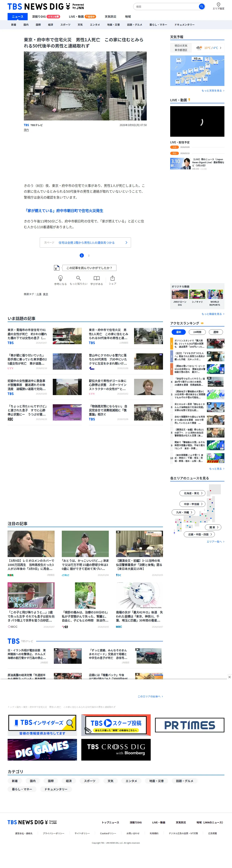Open the 国際 sub-navigation item

[38, 25]
